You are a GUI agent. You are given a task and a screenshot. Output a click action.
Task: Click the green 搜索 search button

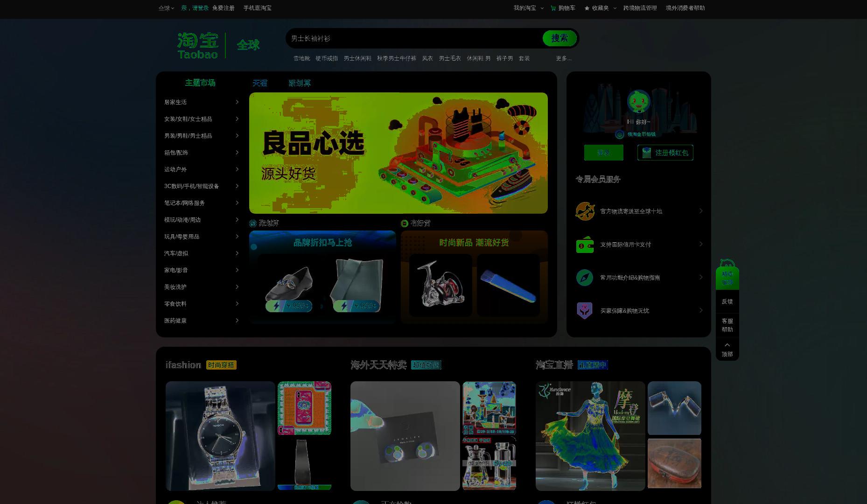point(559,38)
